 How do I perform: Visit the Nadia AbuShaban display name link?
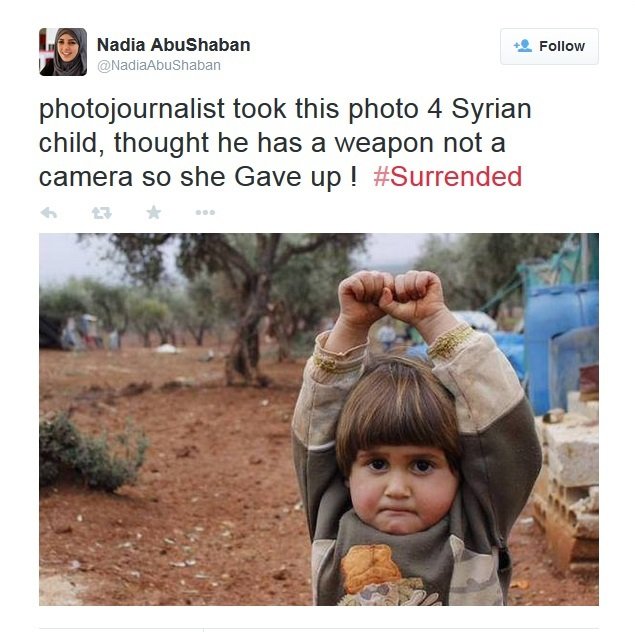click(174, 45)
